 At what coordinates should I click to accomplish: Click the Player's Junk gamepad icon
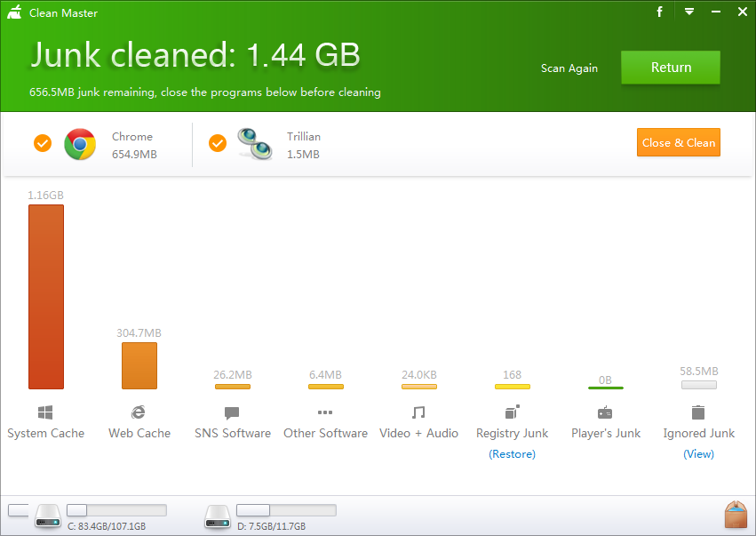605,413
